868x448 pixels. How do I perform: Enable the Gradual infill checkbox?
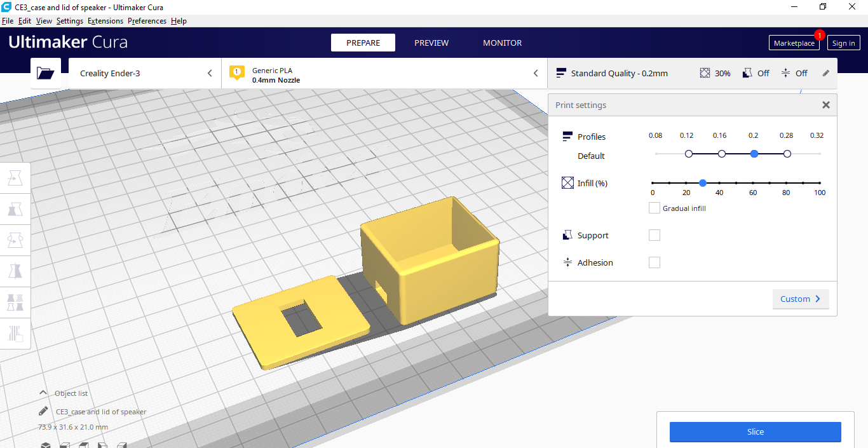tap(654, 208)
